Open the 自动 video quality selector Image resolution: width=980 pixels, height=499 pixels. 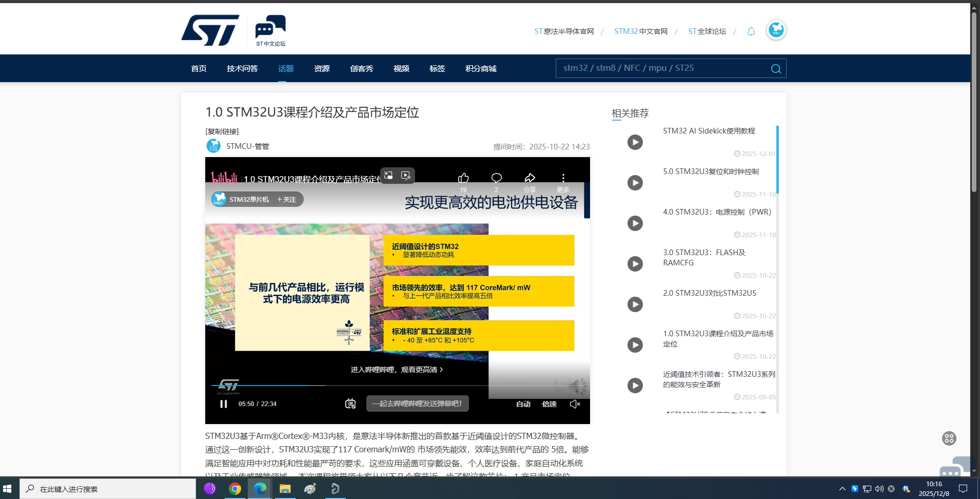(523, 404)
